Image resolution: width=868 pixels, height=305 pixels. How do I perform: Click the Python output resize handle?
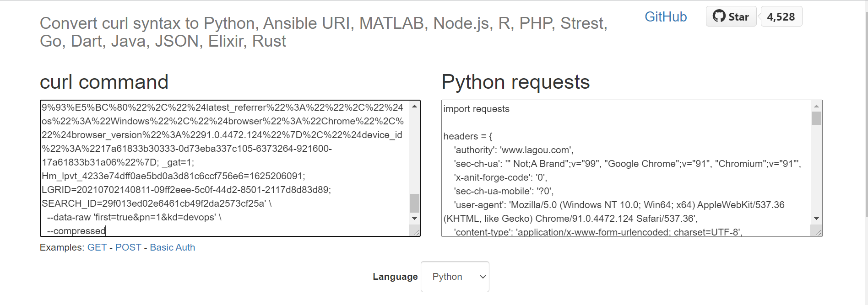click(x=818, y=232)
